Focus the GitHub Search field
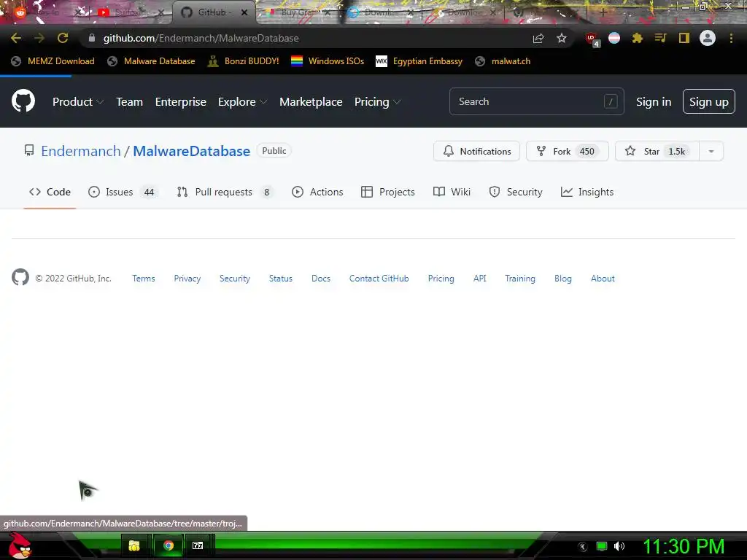 coord(536,101)
